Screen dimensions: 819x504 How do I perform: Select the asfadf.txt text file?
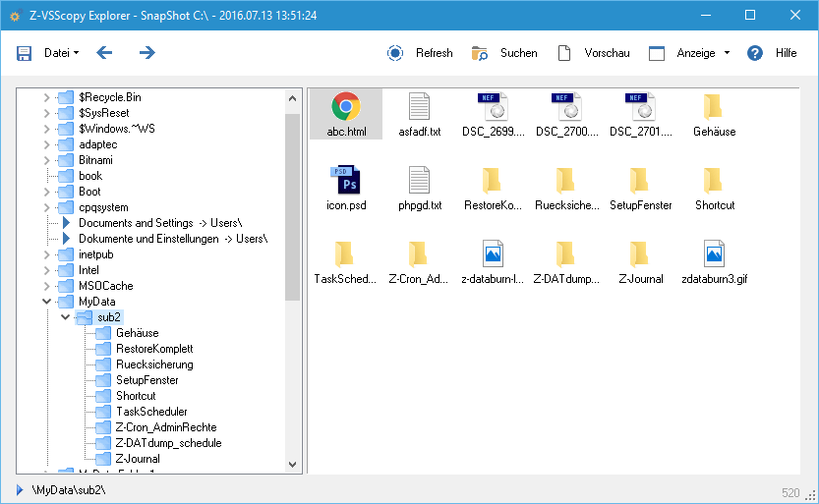coord(420,114)
